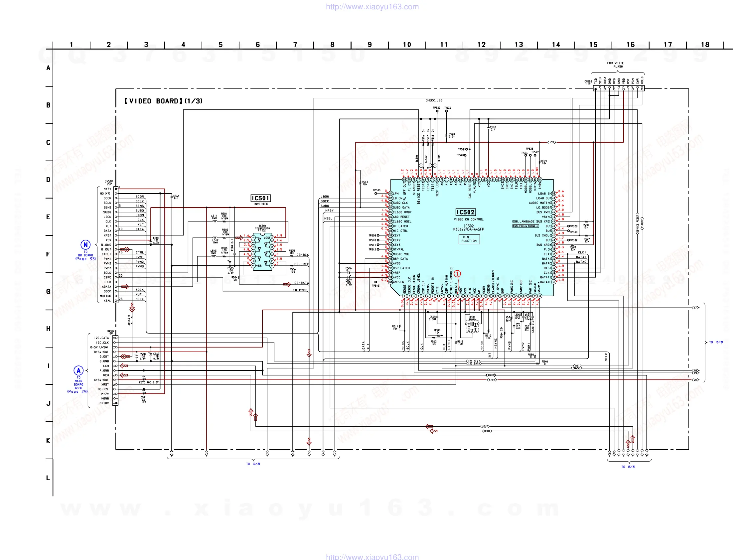Click the TO (3/3) label at right edge
745x560 pixels.
[x=716, y=342]
